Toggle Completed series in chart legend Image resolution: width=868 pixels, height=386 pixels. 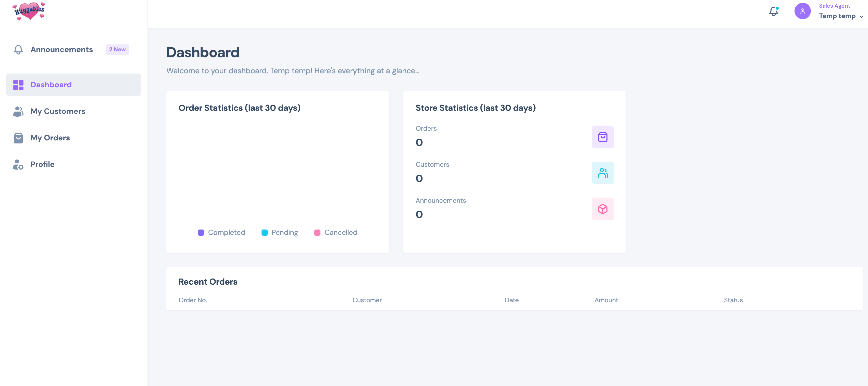226,233
